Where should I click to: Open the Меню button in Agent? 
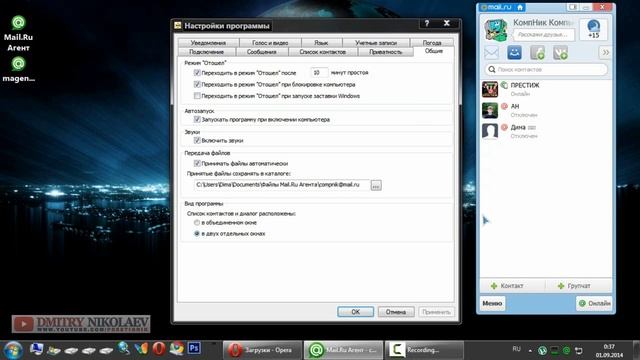coord(492,303)
